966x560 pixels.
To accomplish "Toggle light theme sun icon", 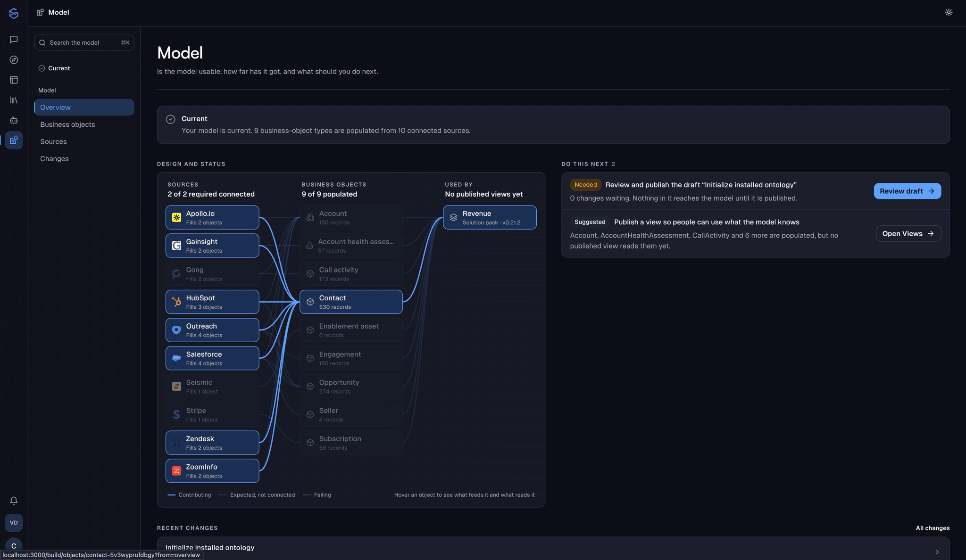I will (x=949, y=12).
